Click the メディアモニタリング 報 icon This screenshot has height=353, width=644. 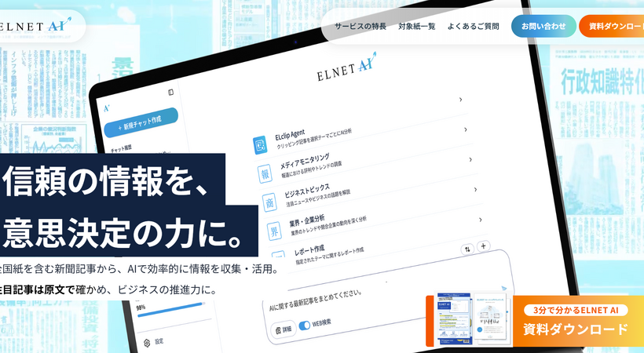tap(265, 174)
